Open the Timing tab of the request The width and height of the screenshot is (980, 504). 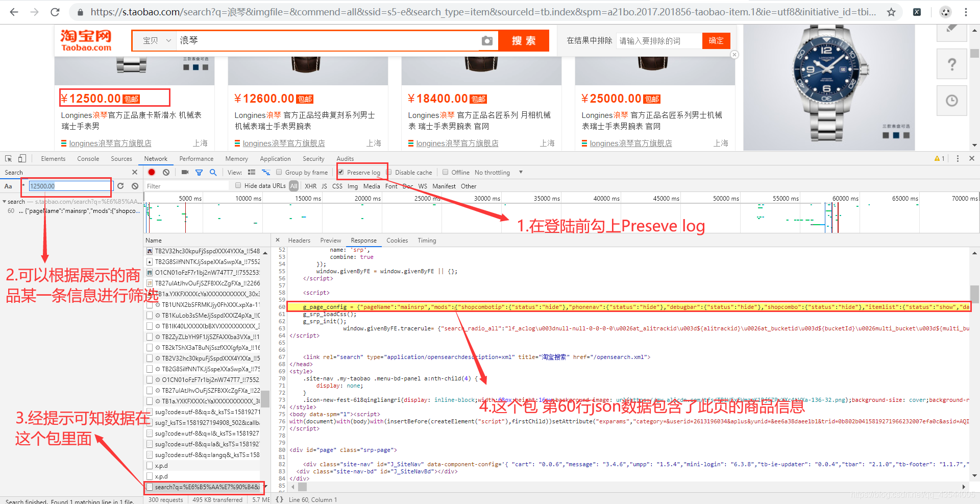pyautogui.click(x=427, y=241)
